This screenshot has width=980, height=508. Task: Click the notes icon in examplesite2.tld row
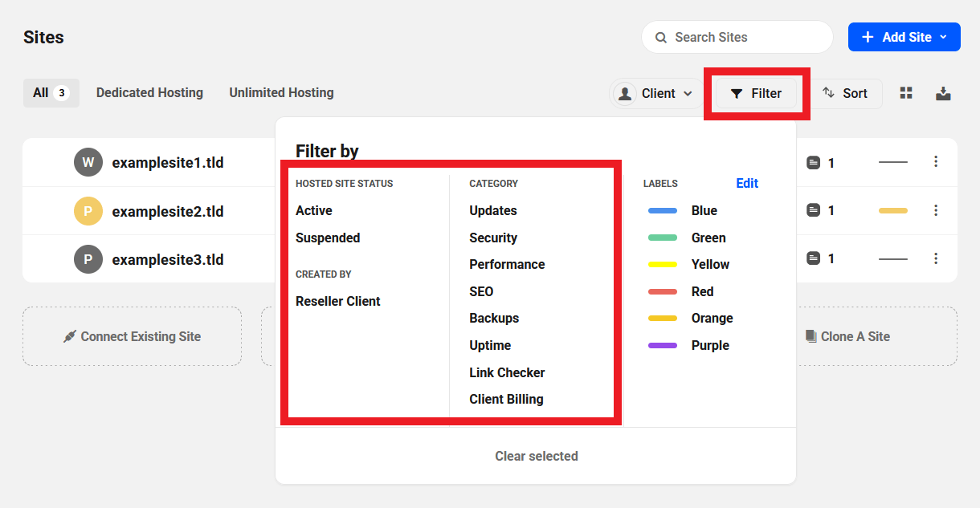813,210
